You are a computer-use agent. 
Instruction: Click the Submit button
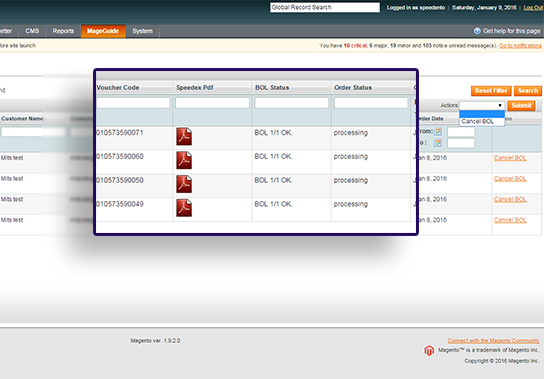pos(521,106)
